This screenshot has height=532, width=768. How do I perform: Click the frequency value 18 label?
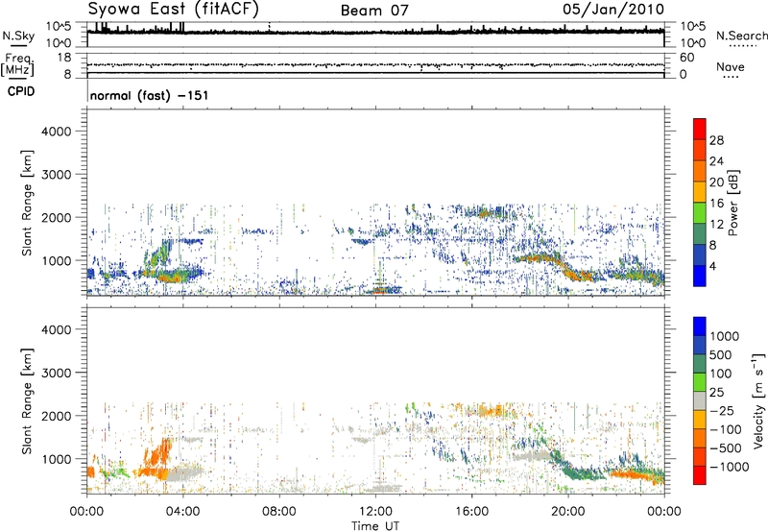click(x=64, y=58)
